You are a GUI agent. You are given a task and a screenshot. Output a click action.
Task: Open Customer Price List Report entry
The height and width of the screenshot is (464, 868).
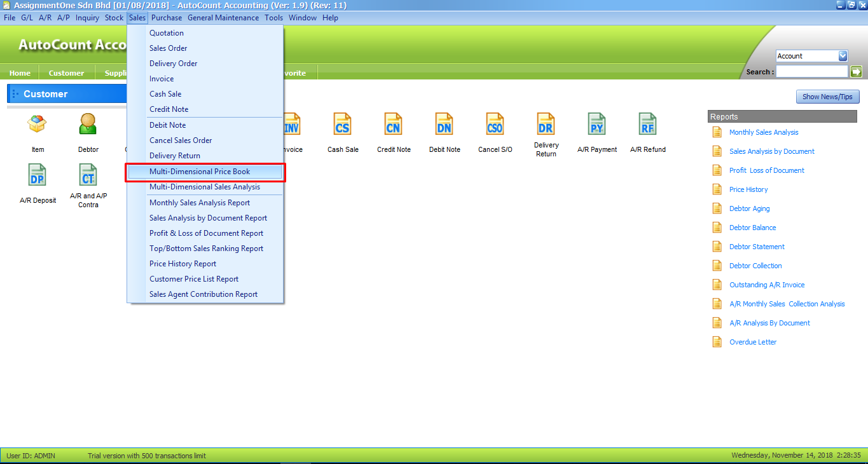pyautogui.click(x=205, y=279)
